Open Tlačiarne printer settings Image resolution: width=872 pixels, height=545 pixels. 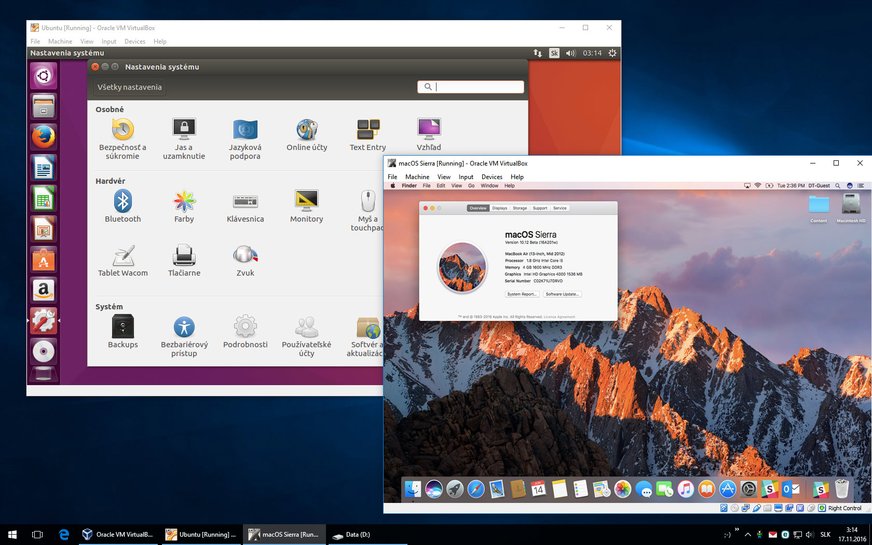(184, 256)
